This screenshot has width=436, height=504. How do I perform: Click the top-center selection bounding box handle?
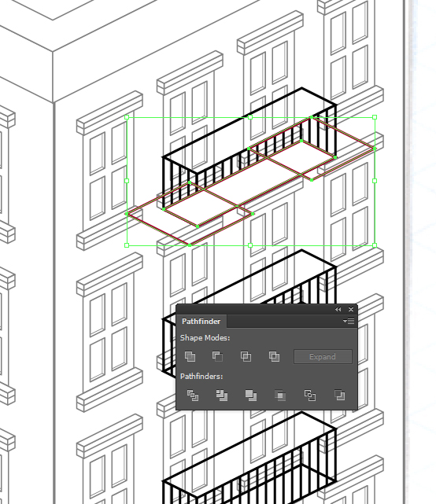click(x=250, y=117)
